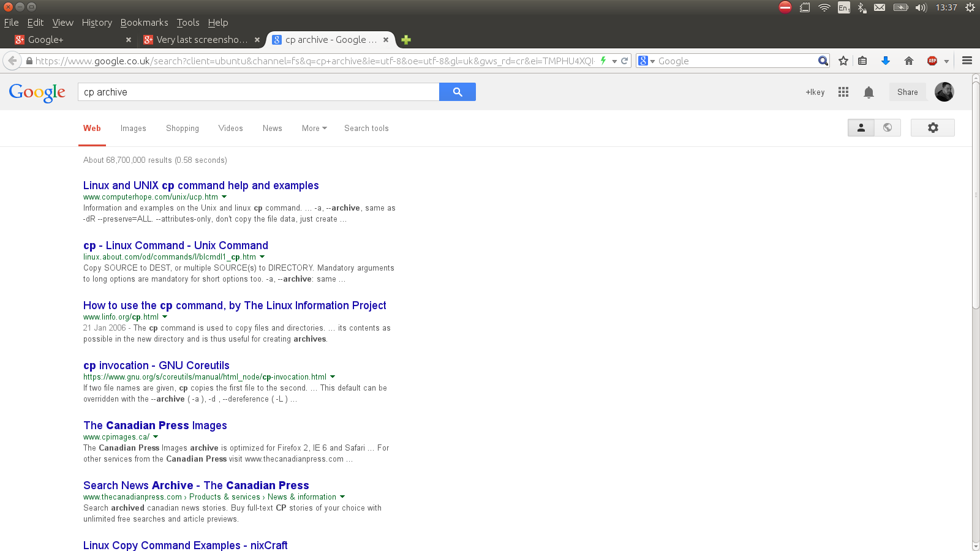Select the Shopping search tab
The width and height of the screenshot is (980, 551).
pos(183,128)
